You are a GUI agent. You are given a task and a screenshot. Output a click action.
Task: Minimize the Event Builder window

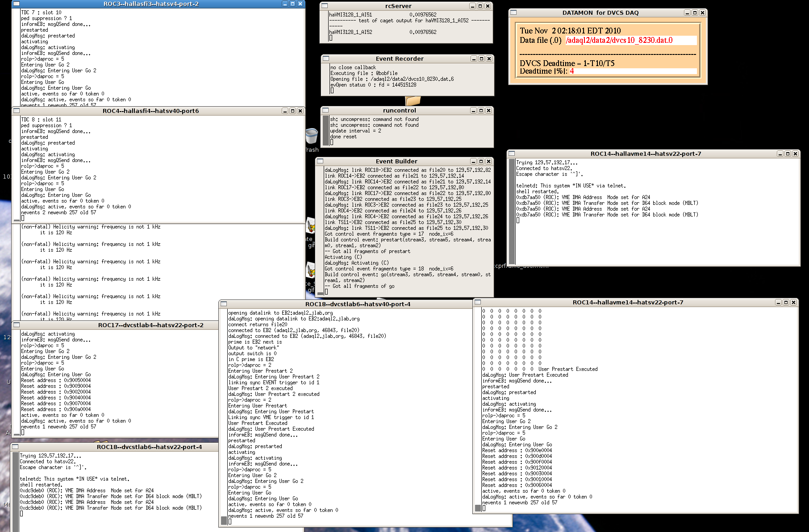(473, 162)
